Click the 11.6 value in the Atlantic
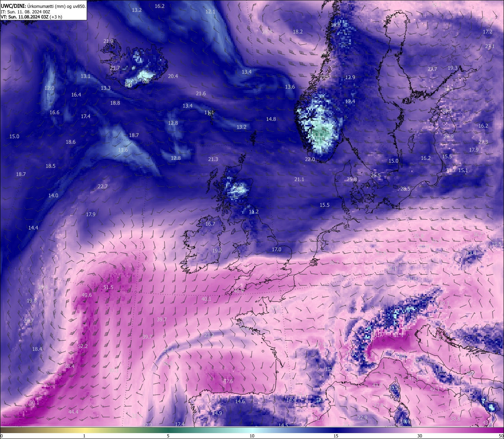 point(123,150)
